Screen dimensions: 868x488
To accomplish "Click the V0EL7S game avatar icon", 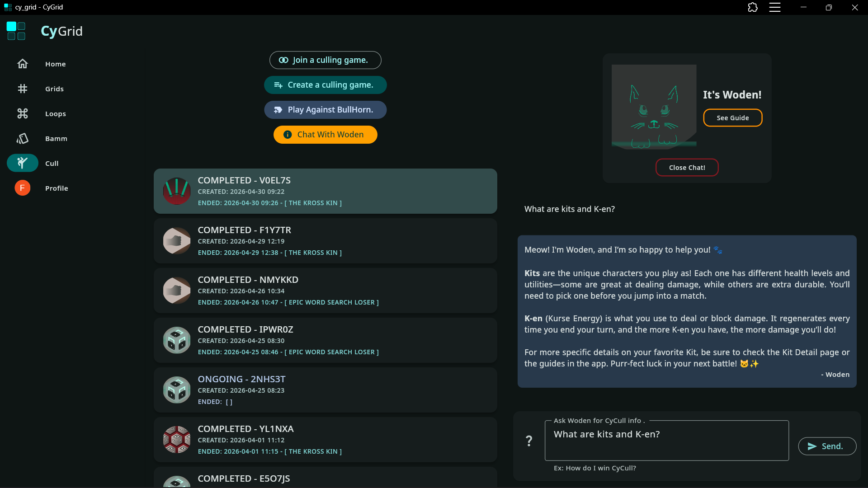I will point(177,191).
